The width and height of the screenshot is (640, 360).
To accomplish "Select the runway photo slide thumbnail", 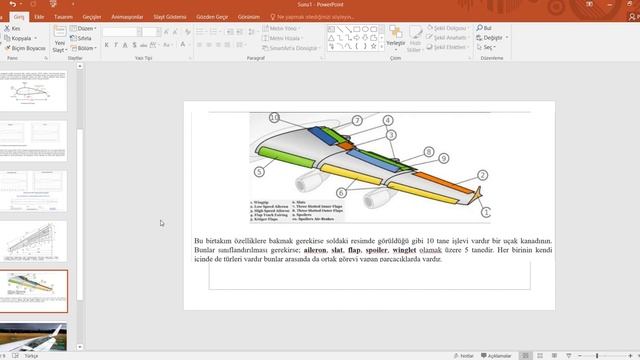I will pyautogui.click(x=33, y=337).
